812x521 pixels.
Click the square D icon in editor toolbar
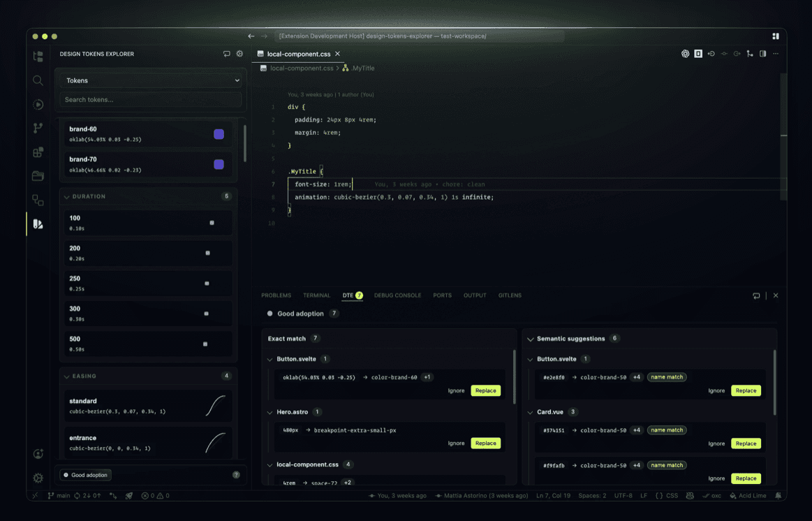pos(698,54)
